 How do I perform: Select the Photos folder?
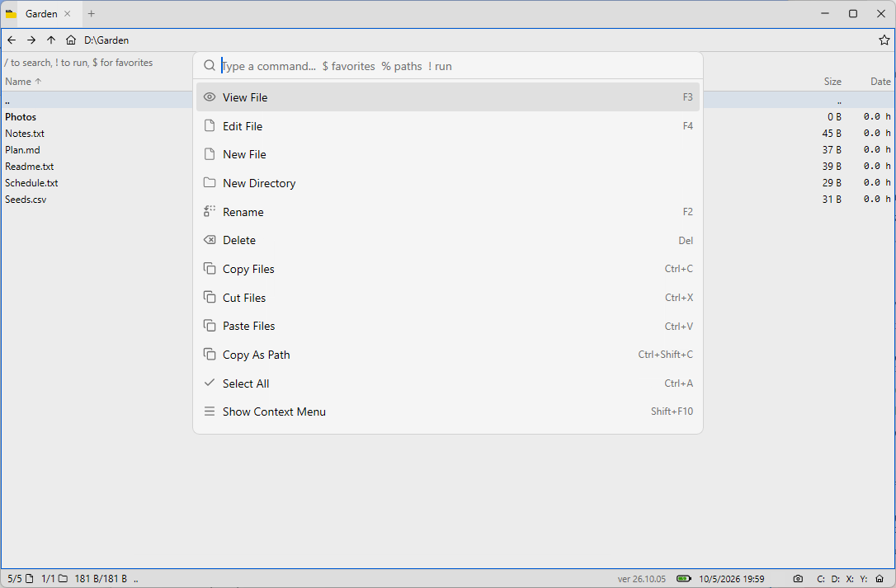(x=21, y=116)
